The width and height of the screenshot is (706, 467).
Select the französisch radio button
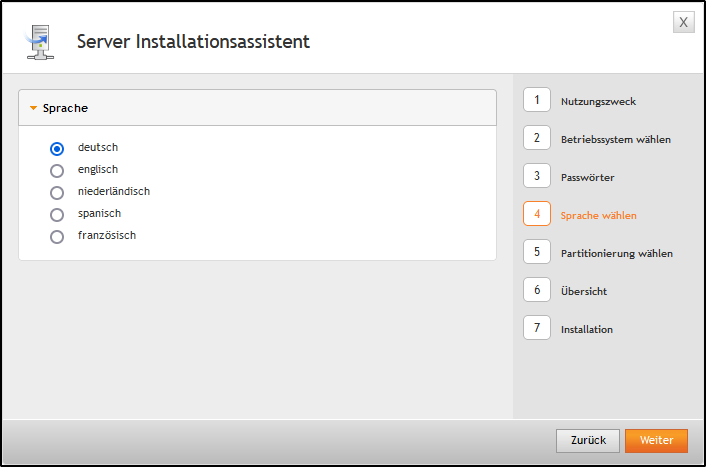[x=57, y=236]
